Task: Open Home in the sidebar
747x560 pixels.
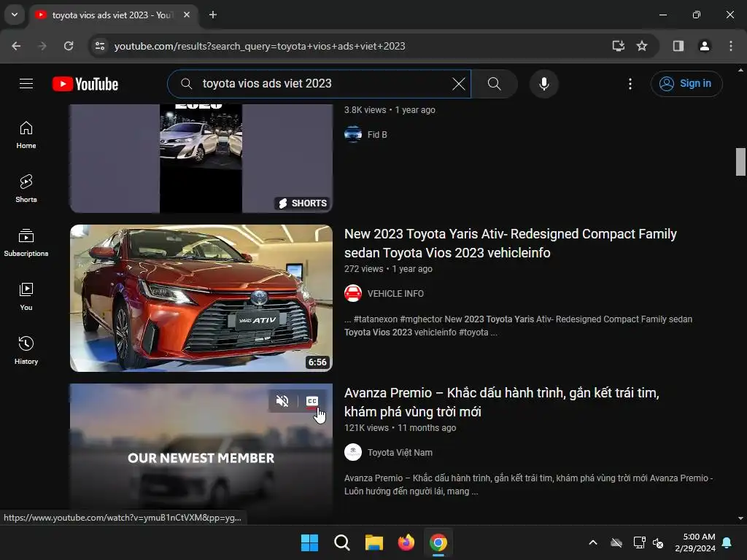Action: point(26,135)
